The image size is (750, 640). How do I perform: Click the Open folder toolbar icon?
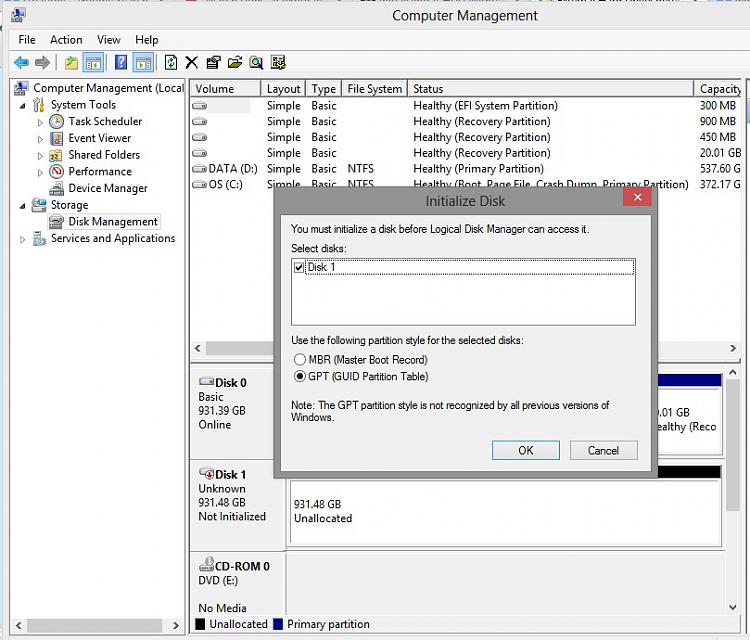point(235,63)
